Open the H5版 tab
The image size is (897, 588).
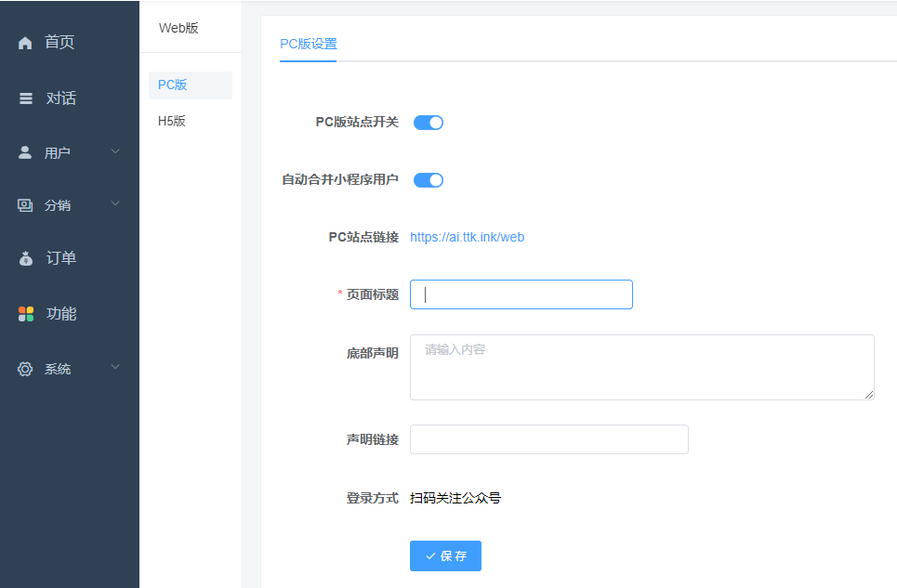click(169, 120)
